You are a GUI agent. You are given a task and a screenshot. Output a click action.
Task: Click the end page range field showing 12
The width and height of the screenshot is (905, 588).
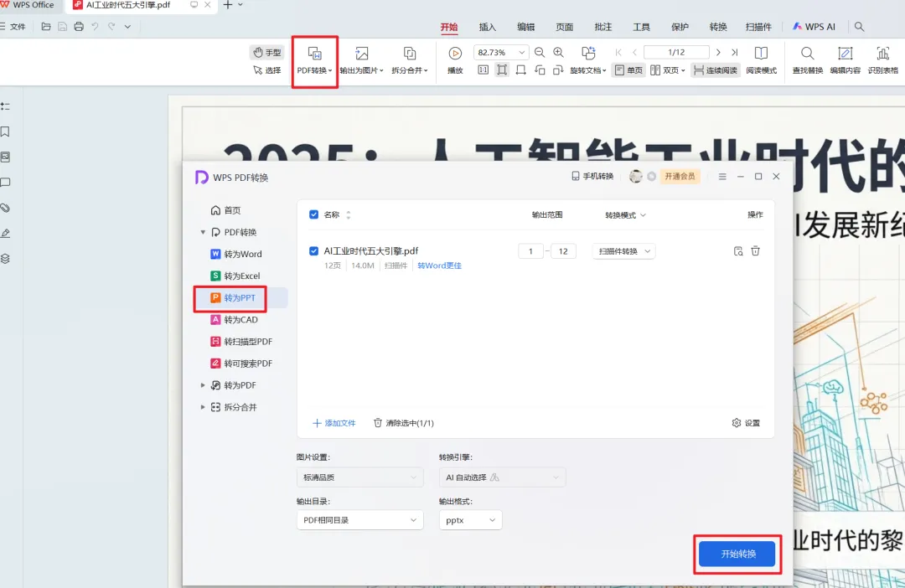pyautogui.click(x=563, y=251)
